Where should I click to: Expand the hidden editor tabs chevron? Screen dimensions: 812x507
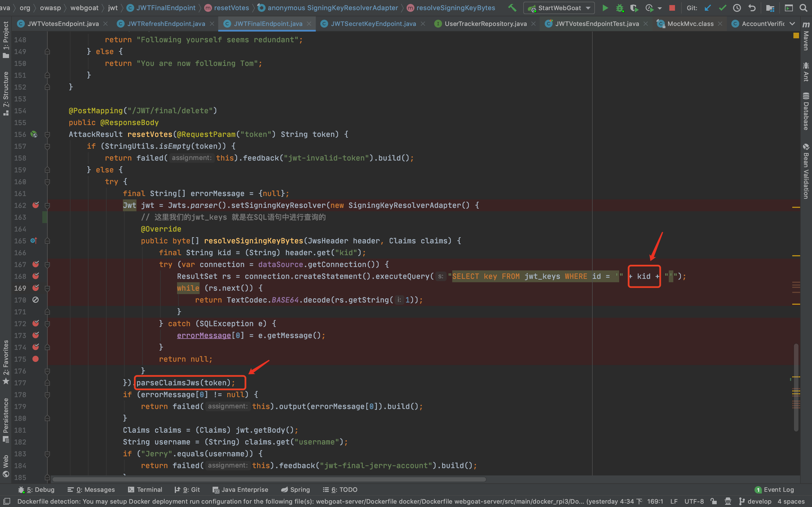point(792,23)
